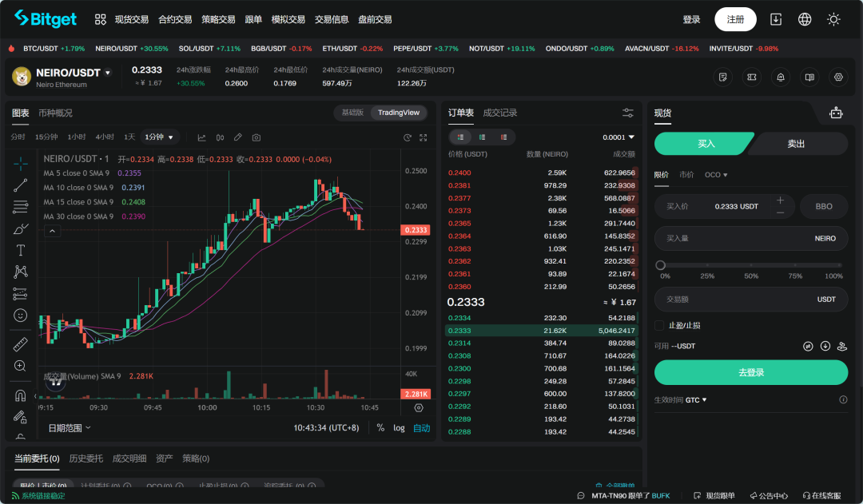The image size is (863, 504).
Task: Open the layout settings gear icon
Action: (838, 77)
